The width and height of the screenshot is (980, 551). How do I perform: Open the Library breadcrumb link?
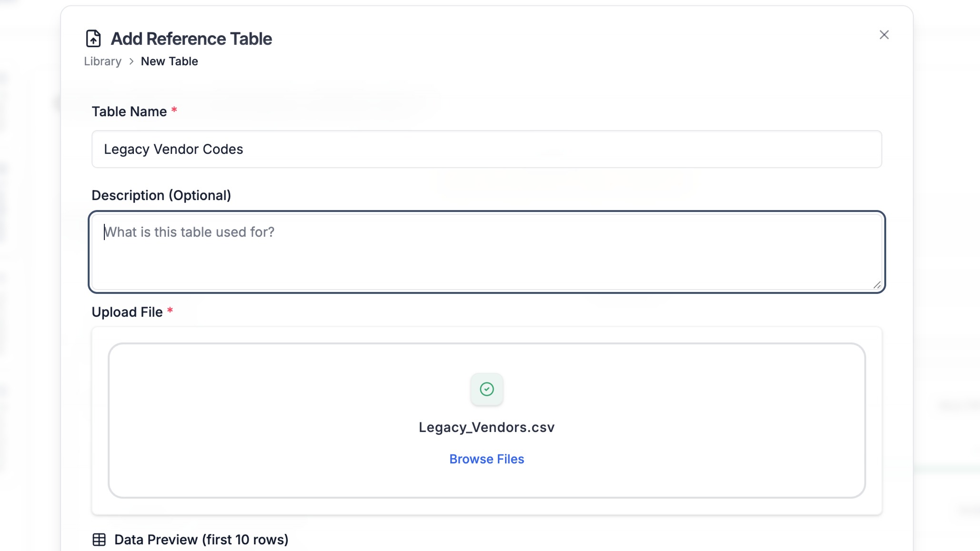pos(102,61)
